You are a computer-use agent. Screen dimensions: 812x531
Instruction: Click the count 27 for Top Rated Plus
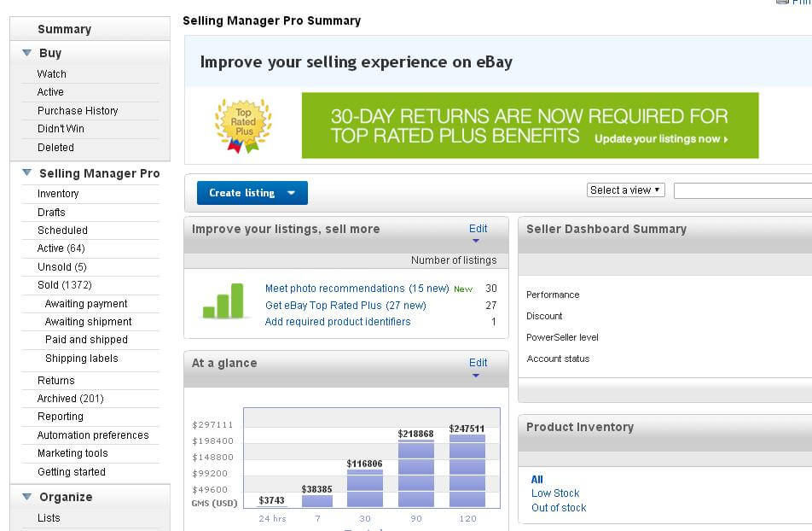491,306
